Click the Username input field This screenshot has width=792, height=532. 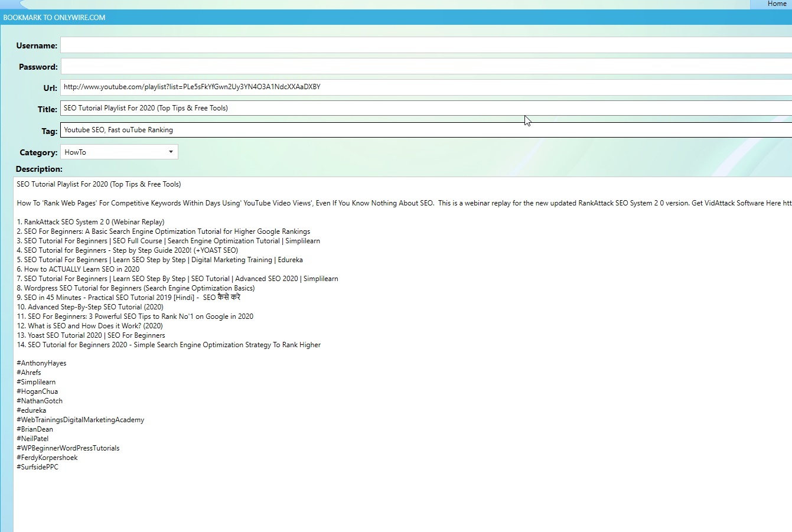click(426, 45)
